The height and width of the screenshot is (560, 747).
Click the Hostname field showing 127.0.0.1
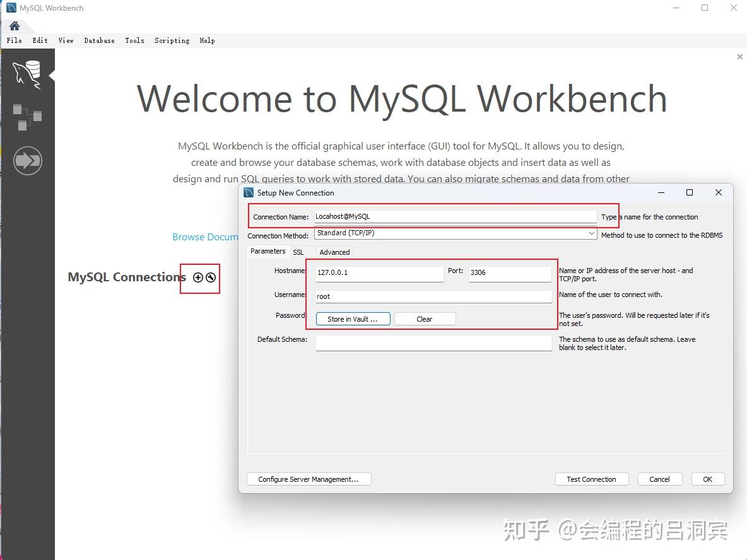[x=380, y=273]
